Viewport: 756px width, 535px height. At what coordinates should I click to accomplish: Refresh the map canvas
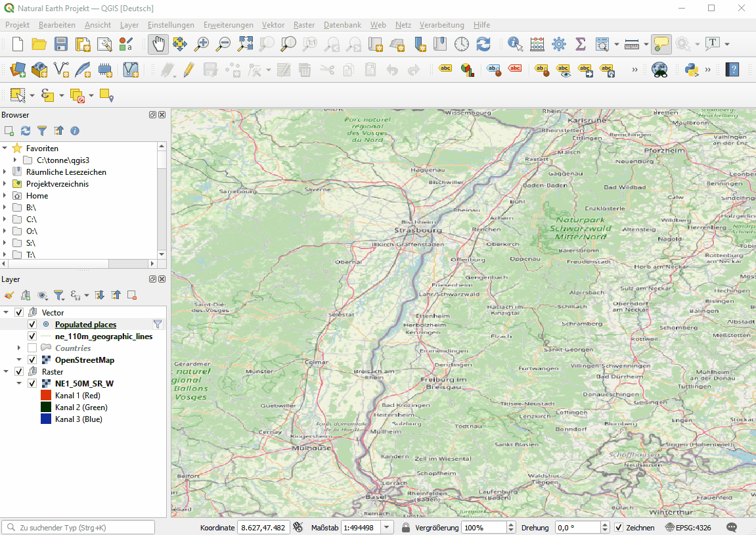coord(482,43)
